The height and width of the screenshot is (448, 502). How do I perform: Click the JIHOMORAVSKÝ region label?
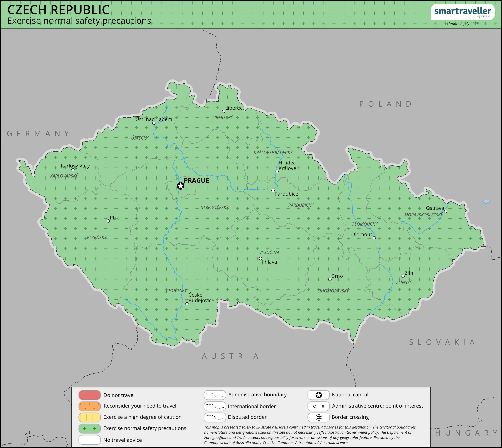334,291
